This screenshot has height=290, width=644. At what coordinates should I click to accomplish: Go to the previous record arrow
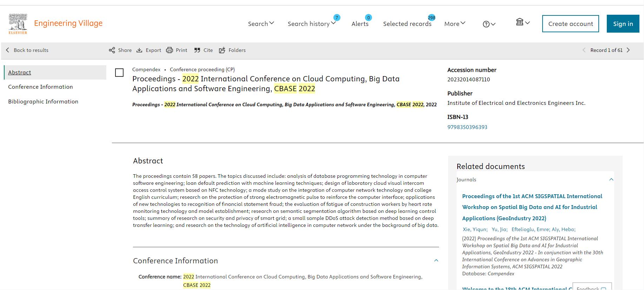[584, 50]
